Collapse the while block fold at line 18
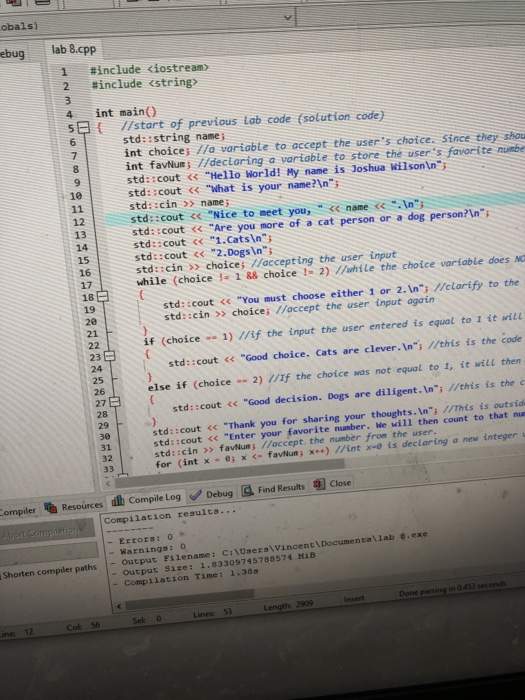The height and width of the screenshot is (700, 525). pos(103,296)
